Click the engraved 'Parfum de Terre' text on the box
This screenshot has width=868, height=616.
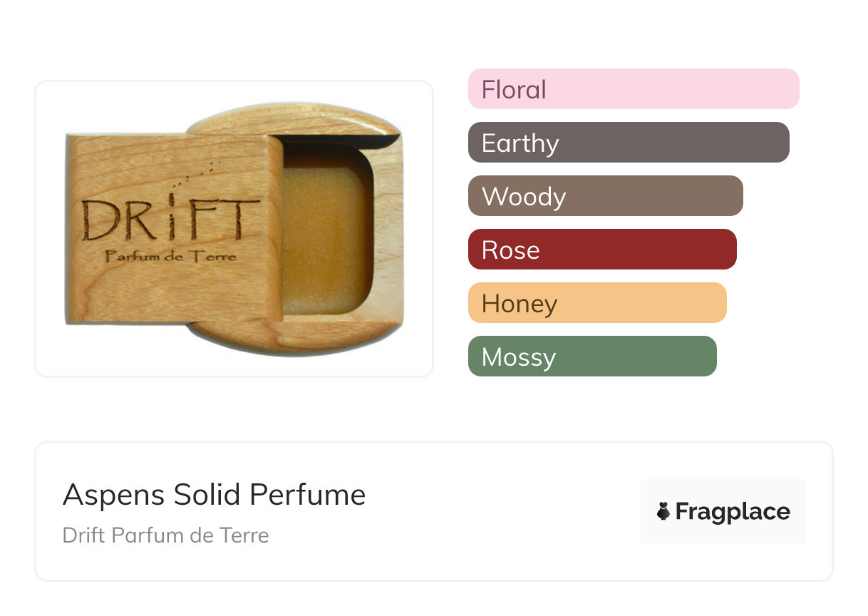click(x=170, y=256)
